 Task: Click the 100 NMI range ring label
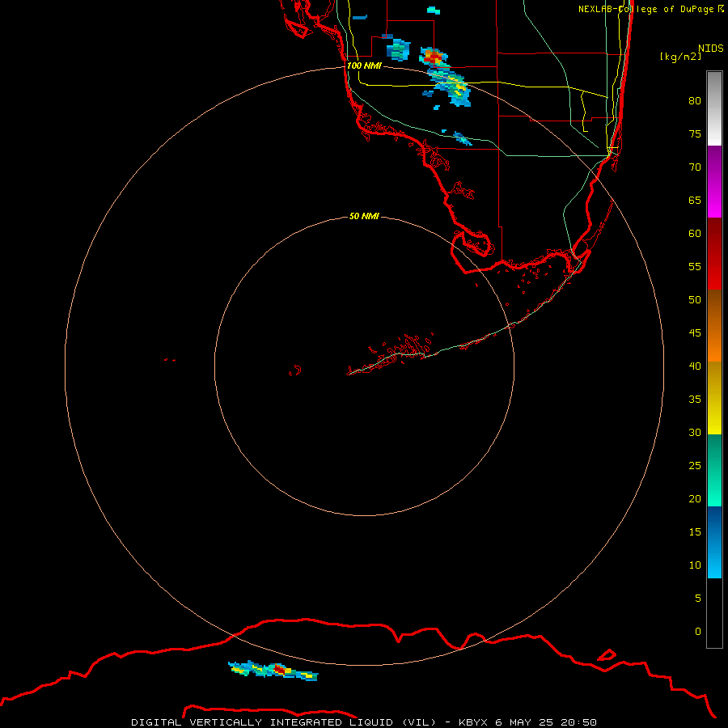point(364,66)
